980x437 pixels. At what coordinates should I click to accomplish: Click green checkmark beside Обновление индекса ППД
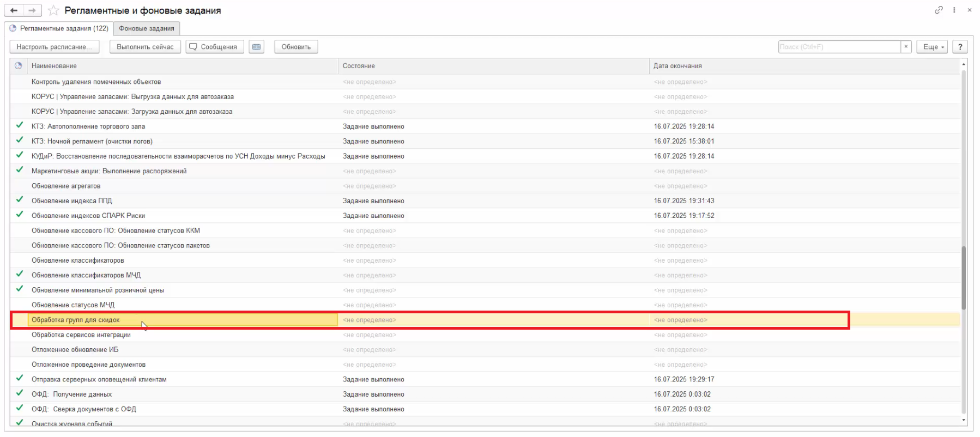(20, 200)
